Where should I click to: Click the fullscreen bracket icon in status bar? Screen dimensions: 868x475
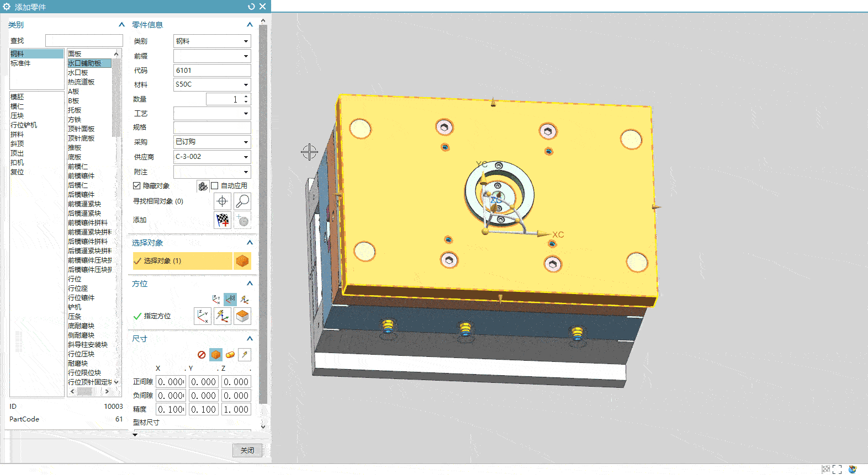(x=837, y=469)
